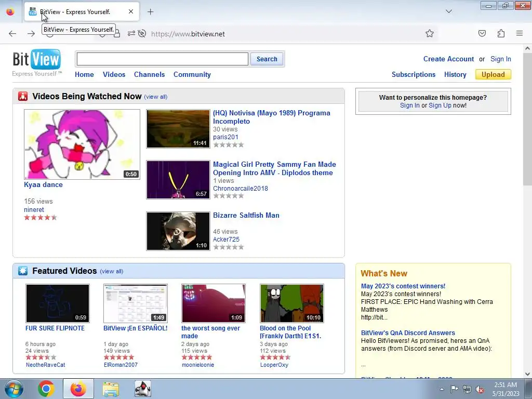Close the BitView tab
This screenshot has height=399, width=532.
pyautogui.click(x=131, y=11)
